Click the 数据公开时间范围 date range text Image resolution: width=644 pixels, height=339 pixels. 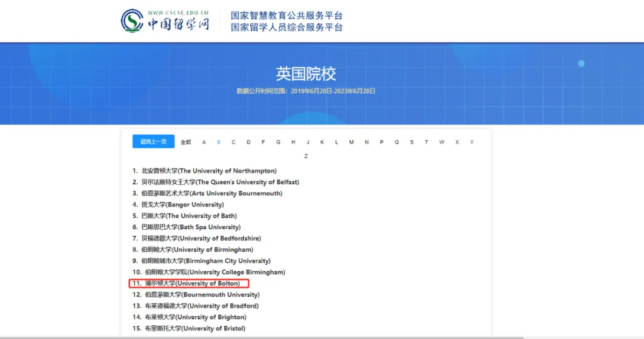point(306,91)
